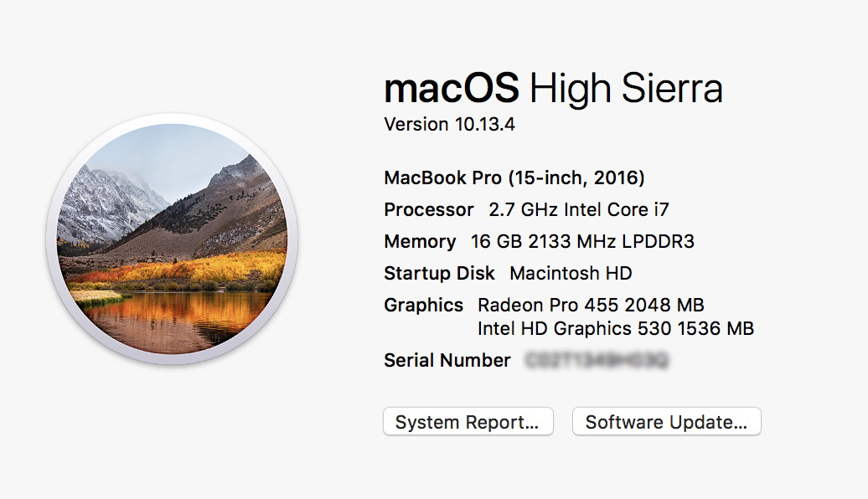Launch Software Update
The height and width of the screenshot is (499, 868).
point(666,422)
